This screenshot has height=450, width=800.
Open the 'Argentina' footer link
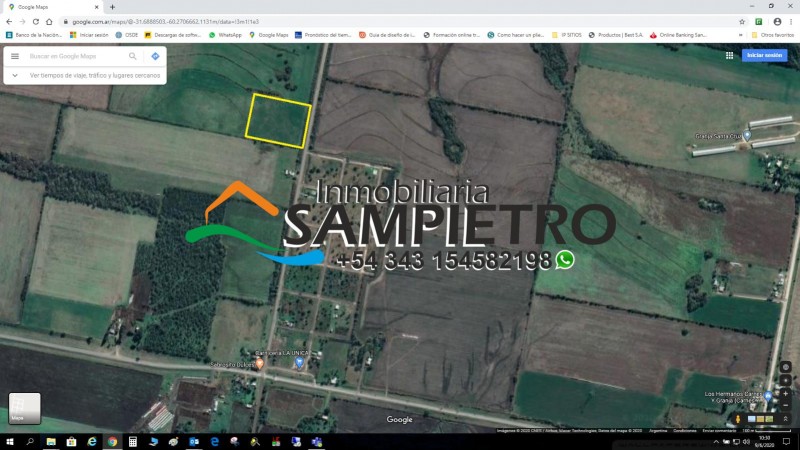click(658, 431)
